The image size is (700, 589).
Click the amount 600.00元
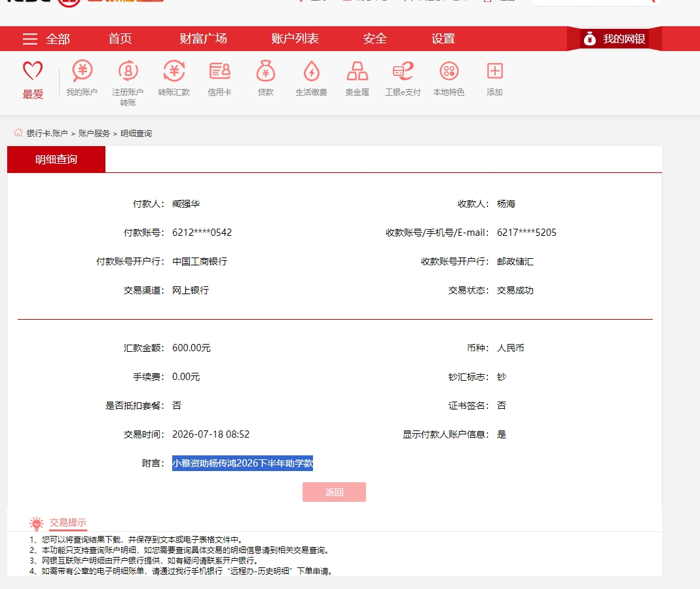pyautogui.click(x=191, y=349)
